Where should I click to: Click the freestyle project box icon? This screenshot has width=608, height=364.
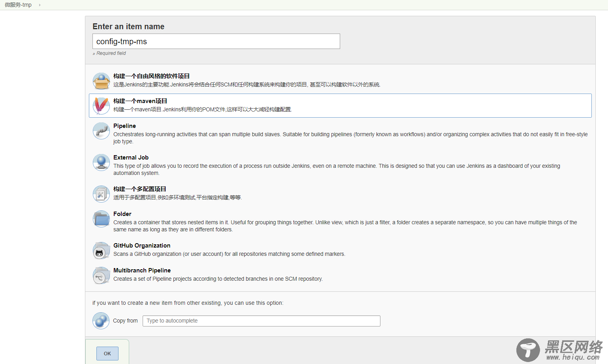[101, 81]
